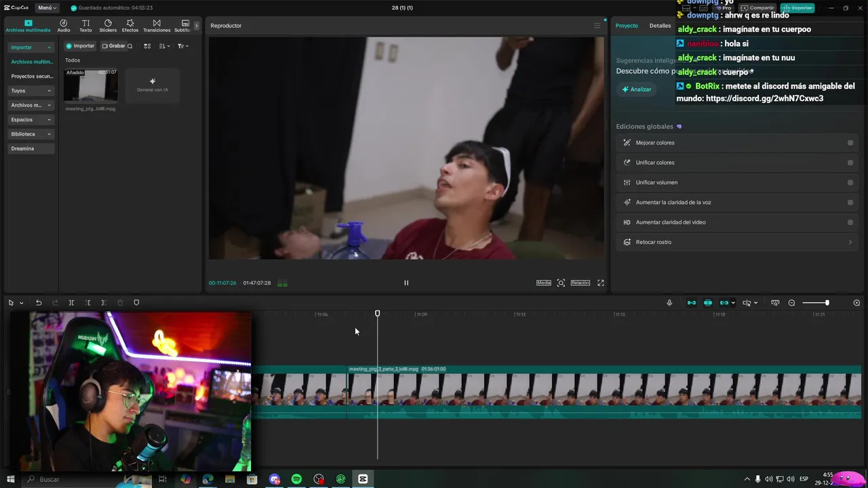Open the selection tool dropdown arrow
The width and height of the screenshot is (868, 488).
click(x=22, y=303)
